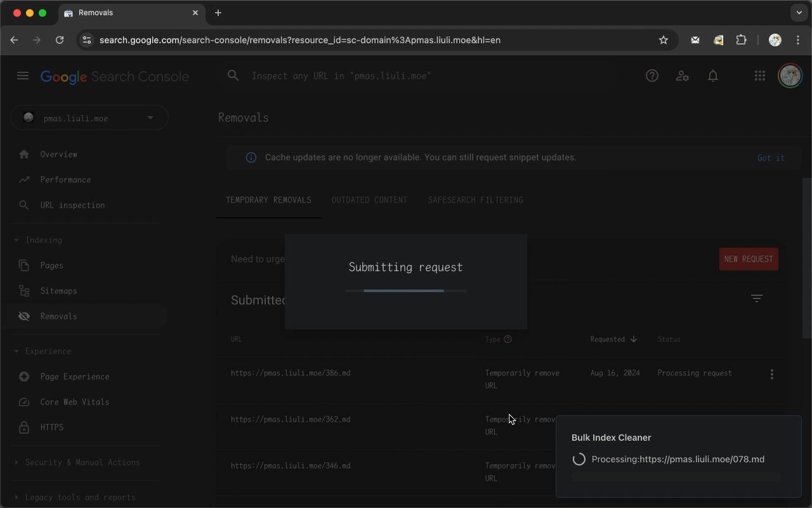Click the search magnifier icon
Screen dimensions: 812x508
[x=233, y=76]
